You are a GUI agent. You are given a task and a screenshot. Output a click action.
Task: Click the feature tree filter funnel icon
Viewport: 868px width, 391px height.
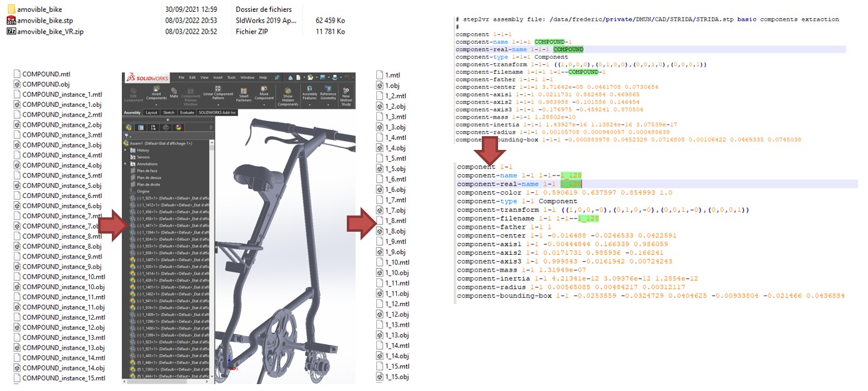[x=127, y=136]
